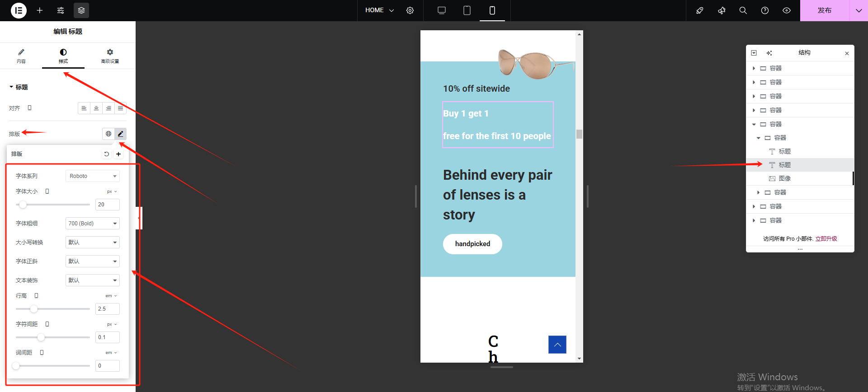868x392 pixels.
Task: Click the font size input field
Action: [108, 205]
